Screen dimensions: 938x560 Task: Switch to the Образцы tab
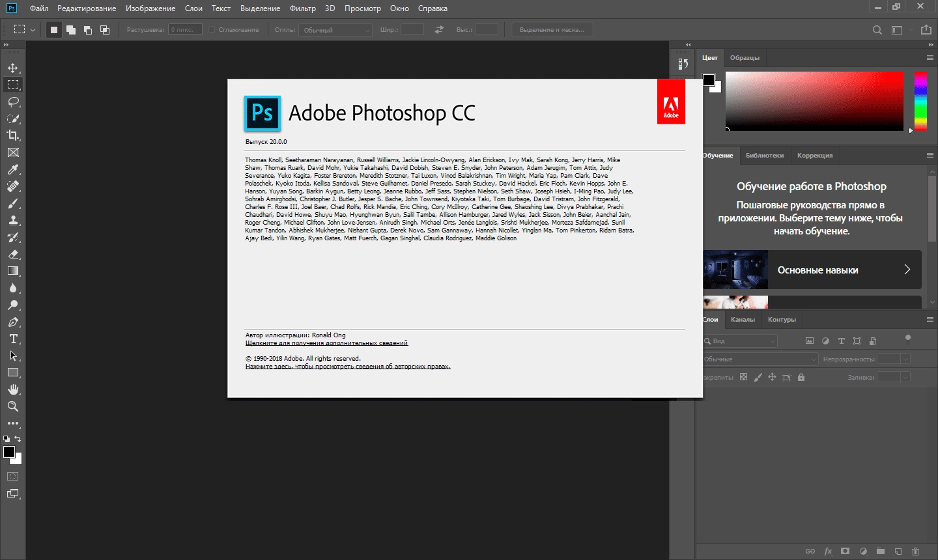pyautogui.click(x=745, y=58)
